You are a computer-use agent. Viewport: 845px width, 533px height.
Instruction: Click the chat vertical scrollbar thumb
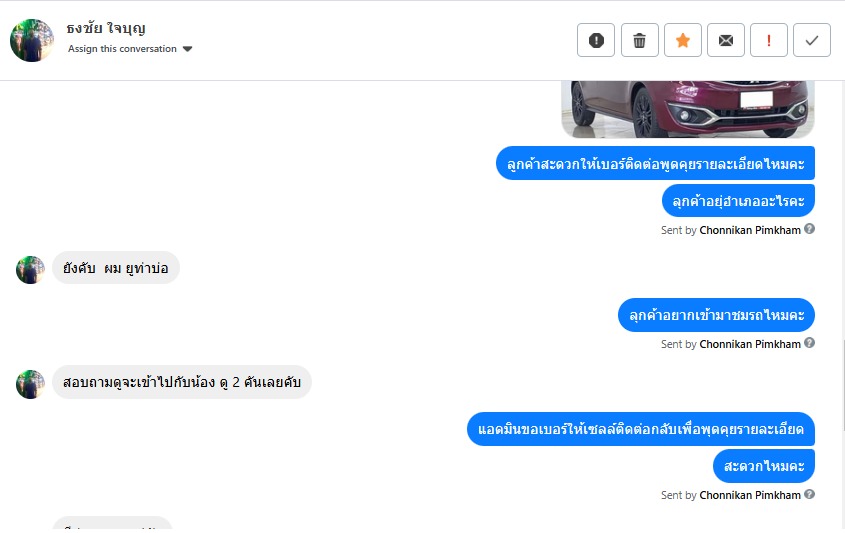pos(842,385)
